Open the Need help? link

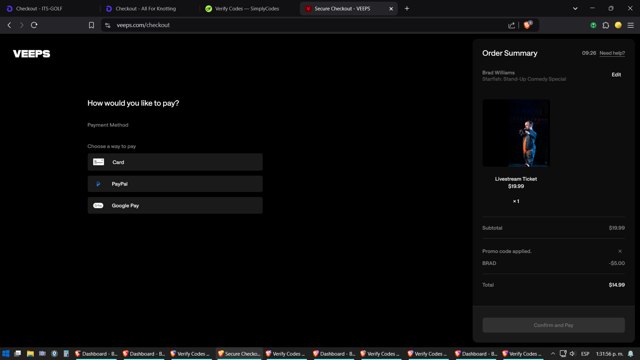(612, 53)
